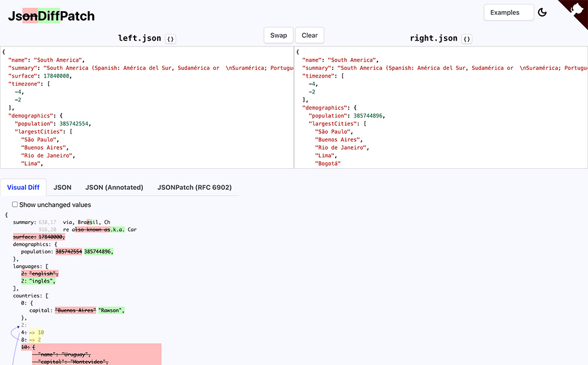Viewport: 588px width, 365px height.
Task: Select the new capital value Rawson in the diff
Action: click(111, 310)
